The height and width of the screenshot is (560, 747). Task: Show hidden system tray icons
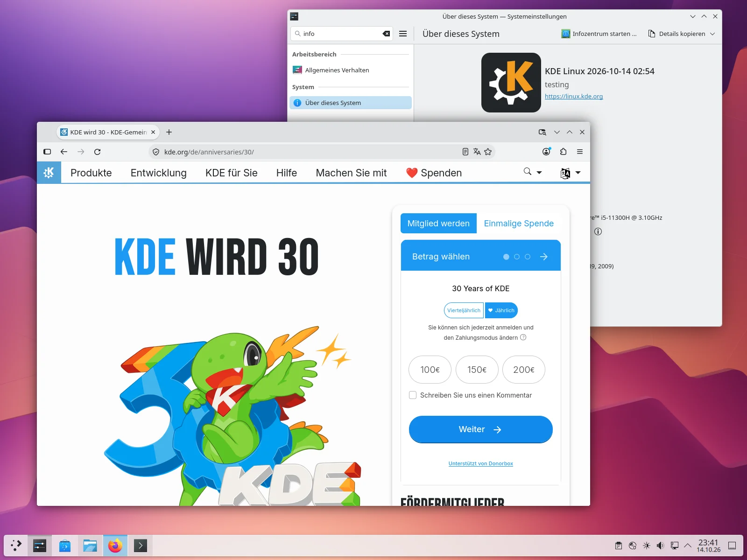688,546
